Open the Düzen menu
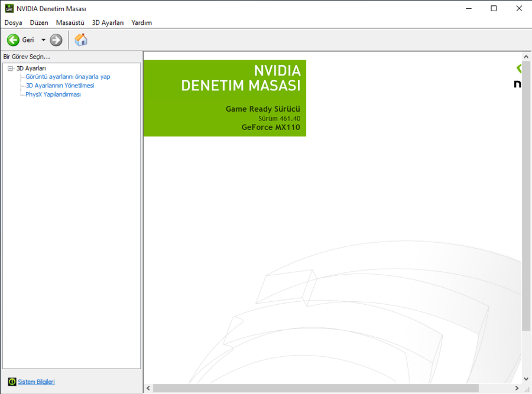This screenshot has height=394, width=532. click(x=39, y=22)
